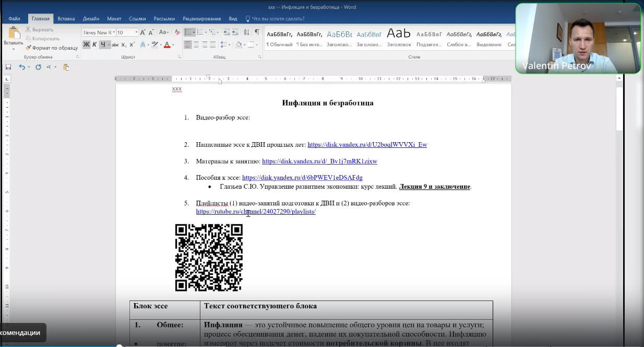644x347 pixels.
Task: Open the 6bPWEV1eDSAFdg Yandex disk link
Action: tap(302, 178)
